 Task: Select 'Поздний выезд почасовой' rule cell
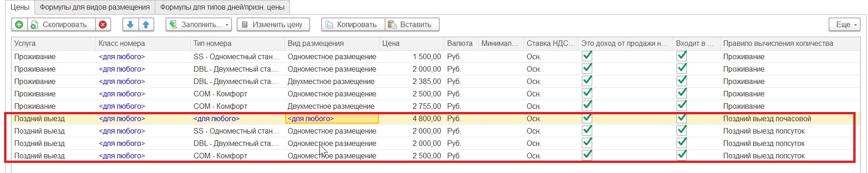click(790, 118)
